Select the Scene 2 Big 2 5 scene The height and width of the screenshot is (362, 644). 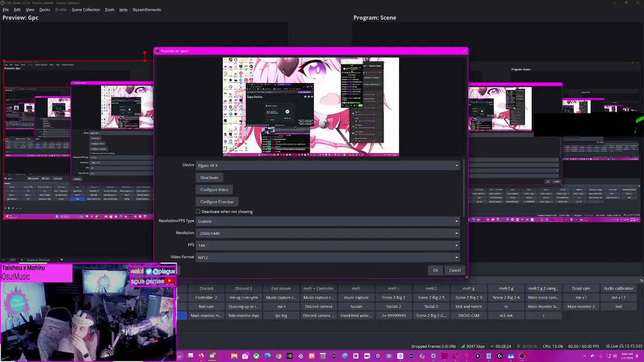pyautogui.click(x=431, y=298)
